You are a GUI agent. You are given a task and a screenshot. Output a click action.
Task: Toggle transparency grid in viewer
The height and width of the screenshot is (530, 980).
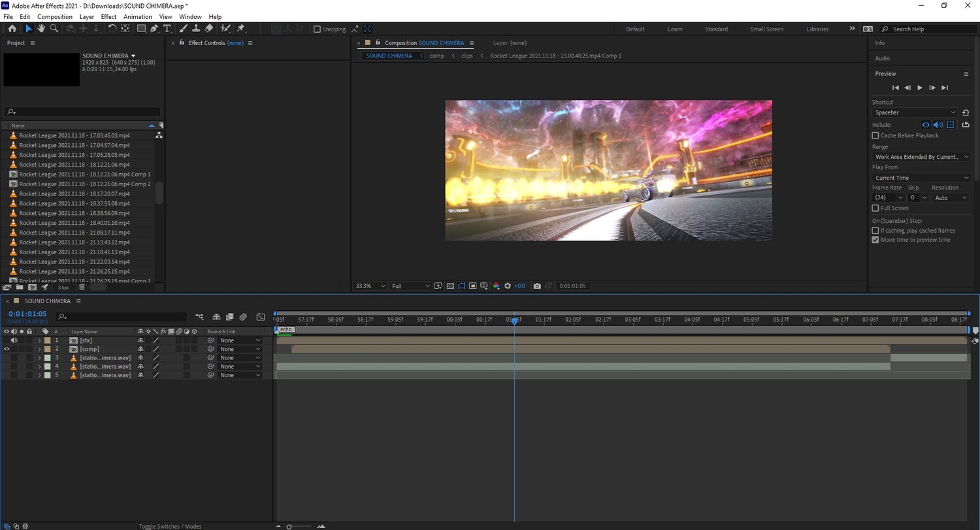click(449, 286)
